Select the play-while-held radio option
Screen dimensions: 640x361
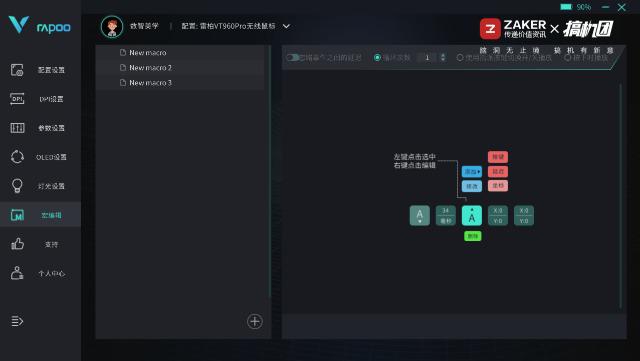(567, 58)
